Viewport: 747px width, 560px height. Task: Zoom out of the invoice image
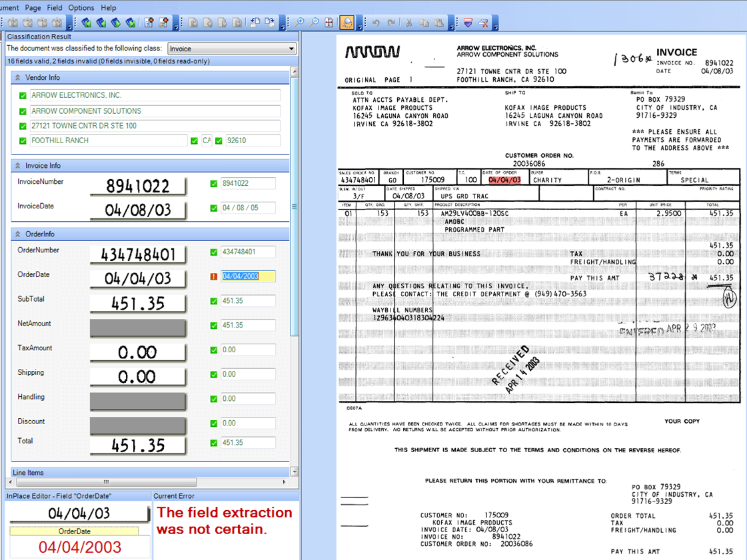pos(314,23)
